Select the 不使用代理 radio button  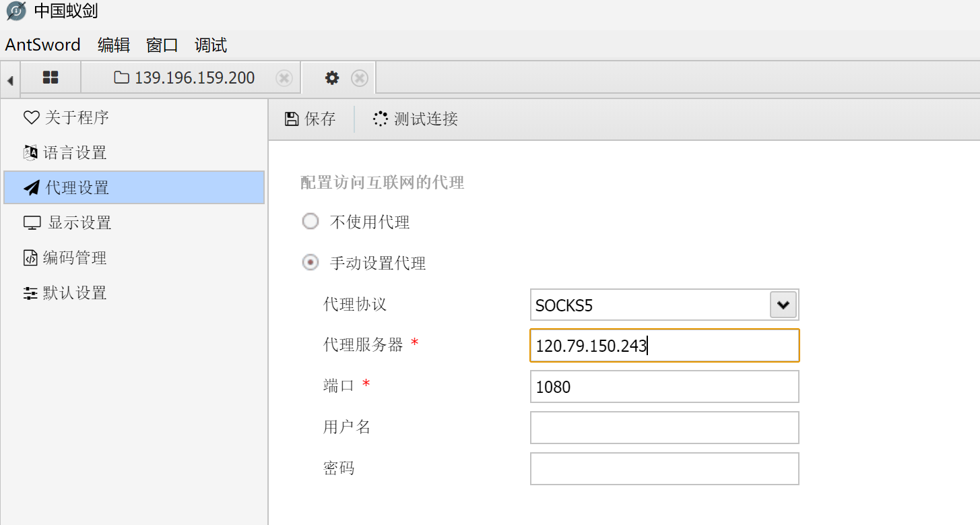point(310,222)
